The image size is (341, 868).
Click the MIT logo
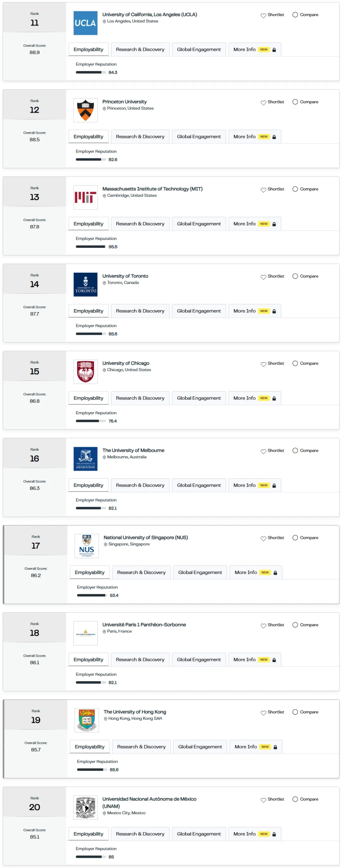[x=86, y=198]
